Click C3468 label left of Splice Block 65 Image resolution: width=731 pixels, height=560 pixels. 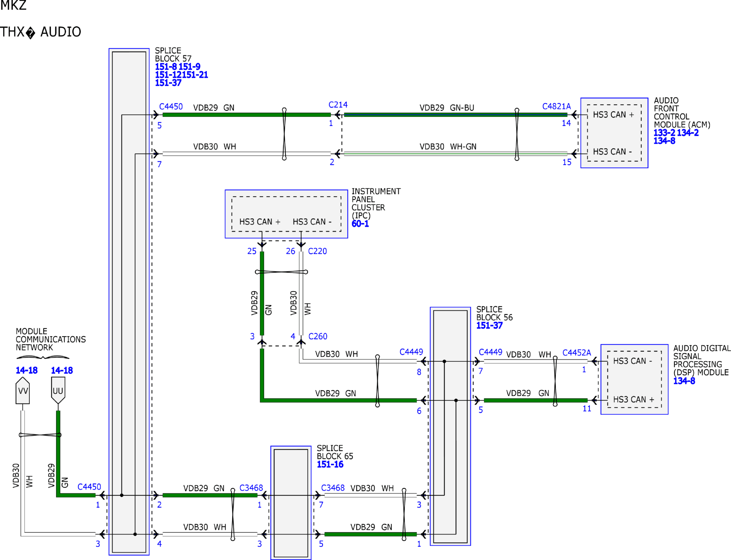251,488
